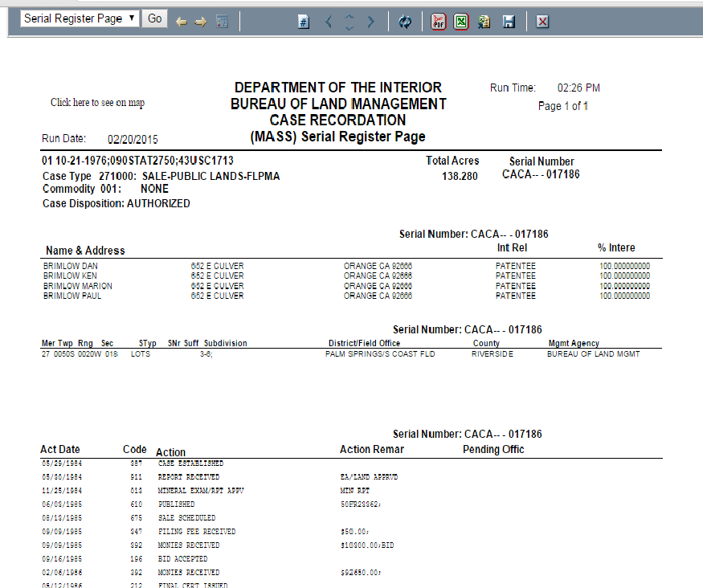Go to previous page chevron
Screen dimensions: 703x588
point(328,22)
